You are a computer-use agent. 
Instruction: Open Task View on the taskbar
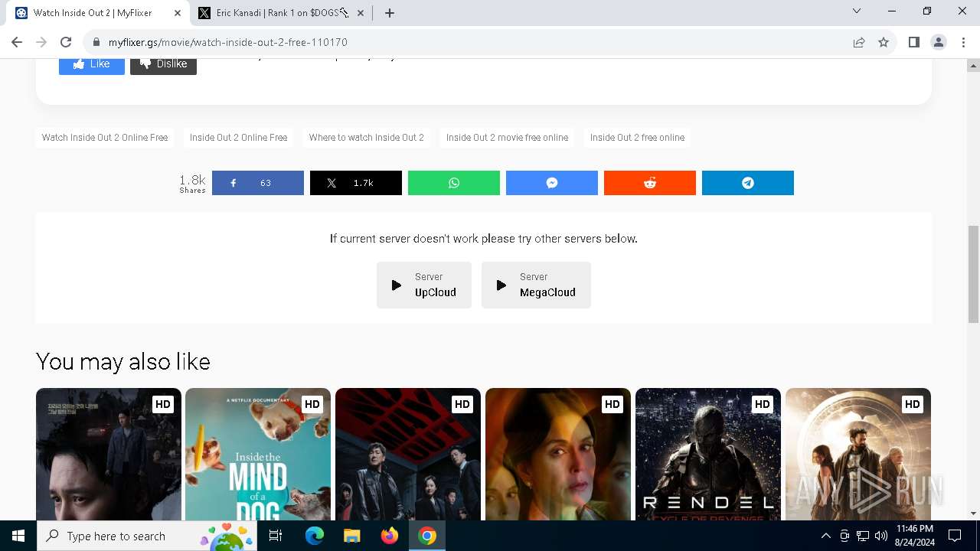[x=276, y=536]
